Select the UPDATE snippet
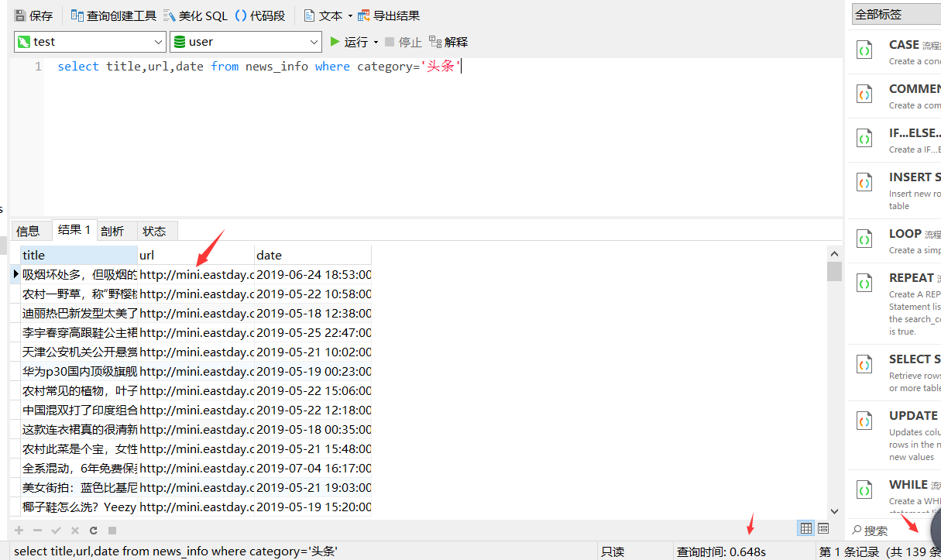941x560 pixels. pyautogui.click(x=895, y=435)
